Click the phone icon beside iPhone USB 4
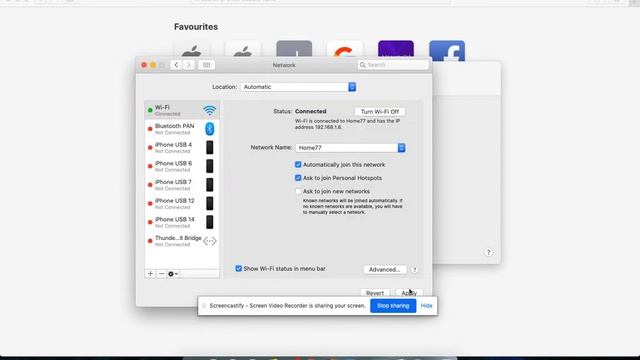 coord(209,148)
